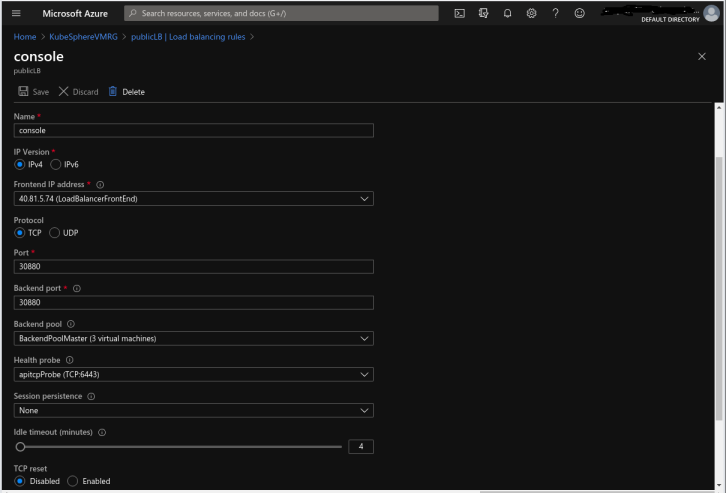Viewport: 726px width, 493px height.
Task: Select the IPv6 radio option
Action: click(56, 164)
